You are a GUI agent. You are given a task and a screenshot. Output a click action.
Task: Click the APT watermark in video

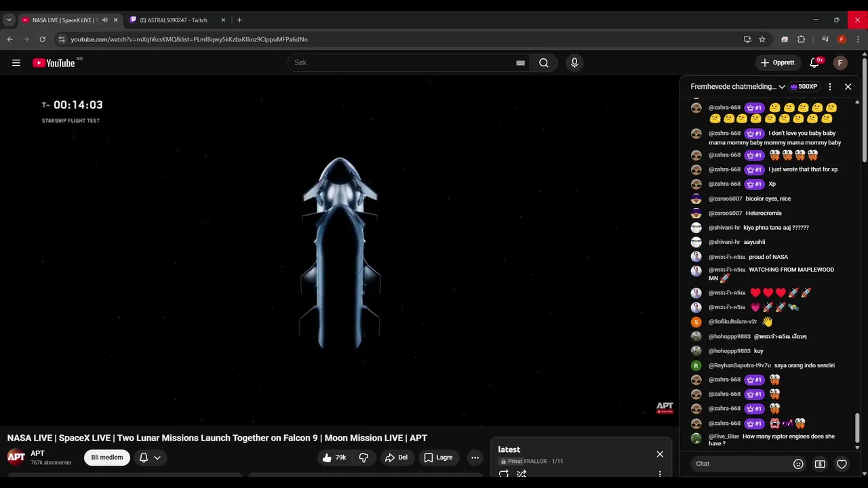(665, 407)
